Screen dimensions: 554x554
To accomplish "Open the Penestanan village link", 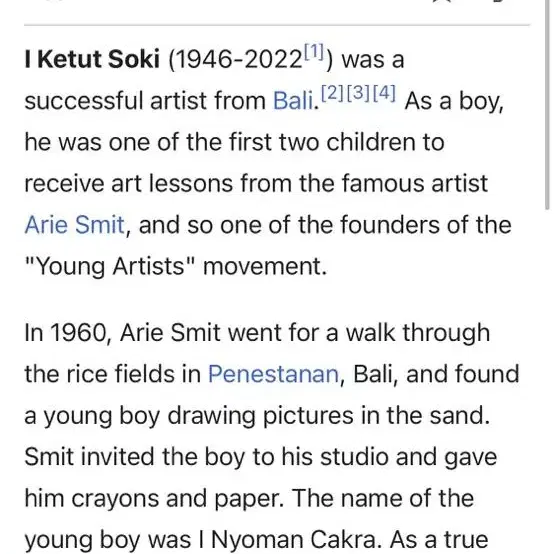I will tap(273, 374).
